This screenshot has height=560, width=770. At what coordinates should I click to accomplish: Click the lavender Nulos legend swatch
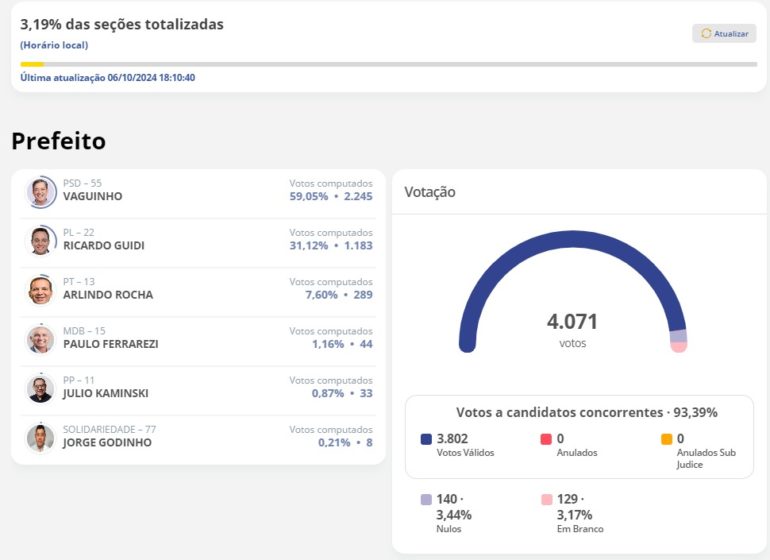click(426, 499)
